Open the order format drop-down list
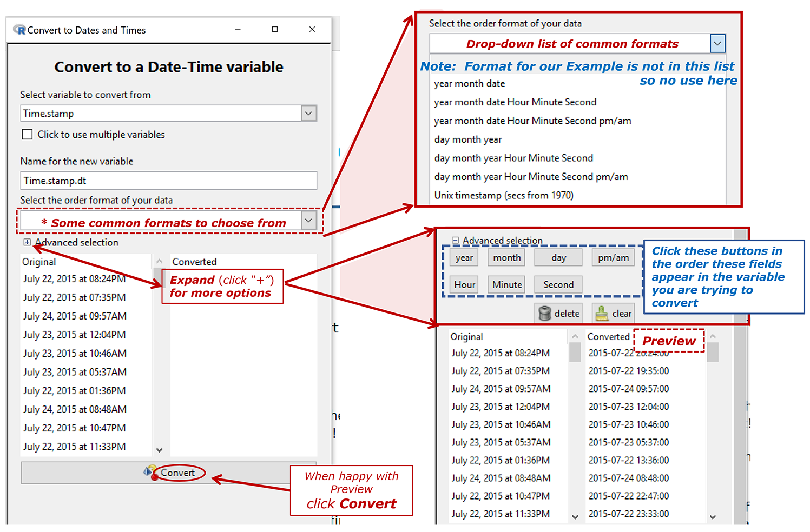810x532 pixels. coord(717,43)
